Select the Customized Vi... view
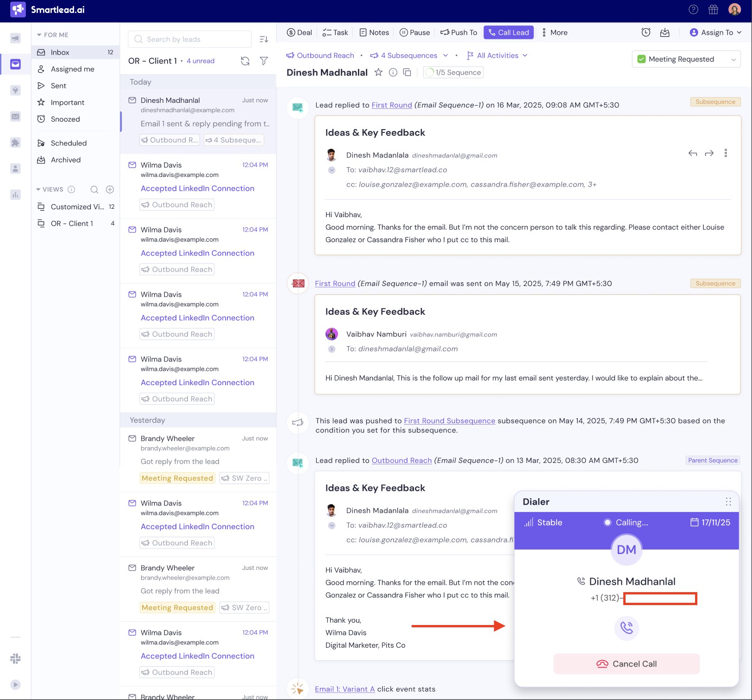Screen dimensions: 752x700 pos(75,206)
